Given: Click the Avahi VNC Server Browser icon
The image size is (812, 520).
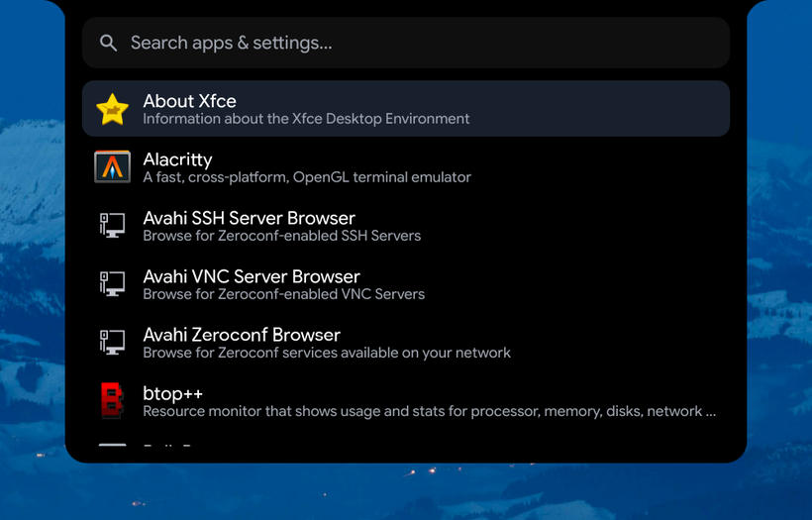Looking at the screenshot, I should pyautogui.click(x=112, y=284).
